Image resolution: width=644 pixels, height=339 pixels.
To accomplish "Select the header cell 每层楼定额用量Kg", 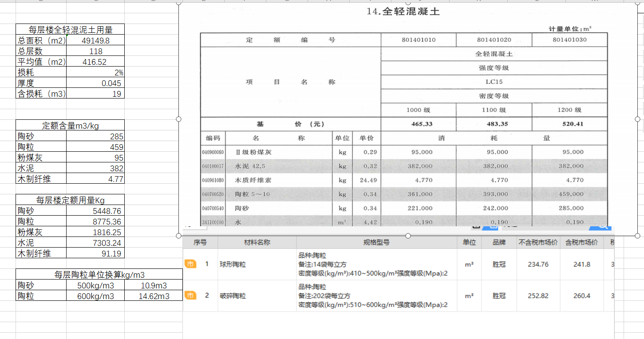I will click(x=70, y=200).
